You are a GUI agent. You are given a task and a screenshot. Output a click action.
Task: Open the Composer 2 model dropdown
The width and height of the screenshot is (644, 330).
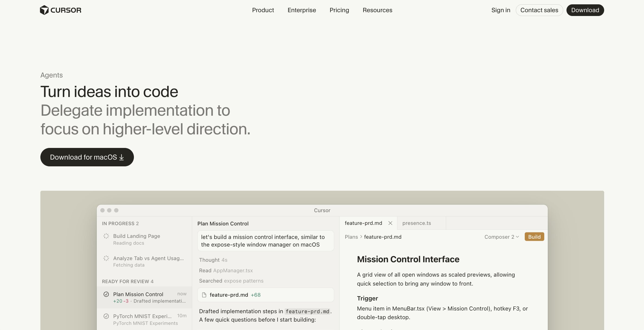click(501, 237)
